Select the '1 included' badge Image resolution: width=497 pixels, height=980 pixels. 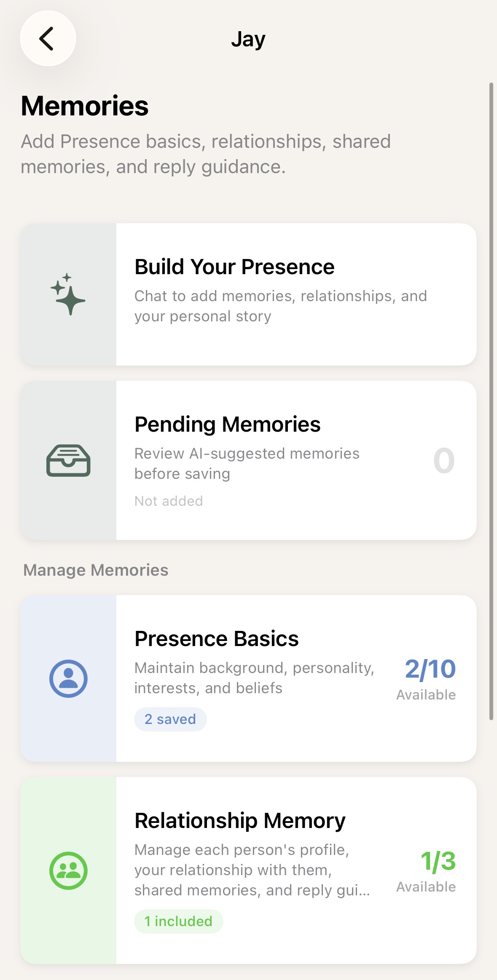click(x=178, y=921)
